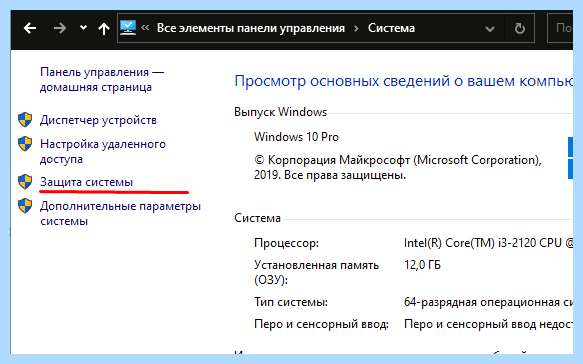Go up one level with up arrow
Viewport: 583px width, 364px height.
104,28
